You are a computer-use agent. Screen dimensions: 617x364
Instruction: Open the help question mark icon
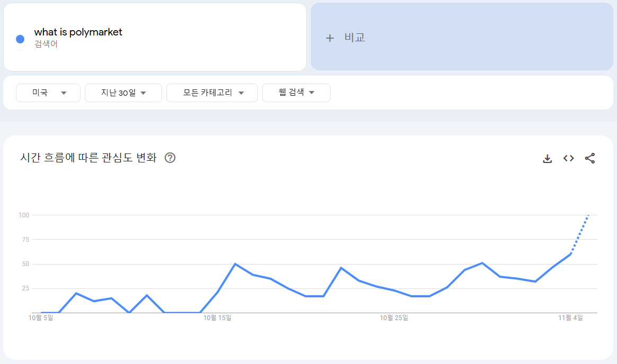(170, 158)
